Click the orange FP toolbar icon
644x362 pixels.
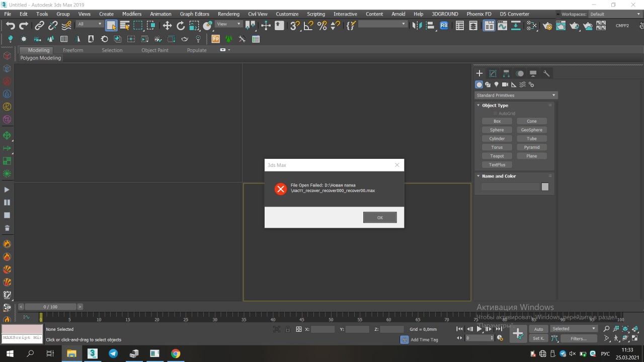(215, 39)
